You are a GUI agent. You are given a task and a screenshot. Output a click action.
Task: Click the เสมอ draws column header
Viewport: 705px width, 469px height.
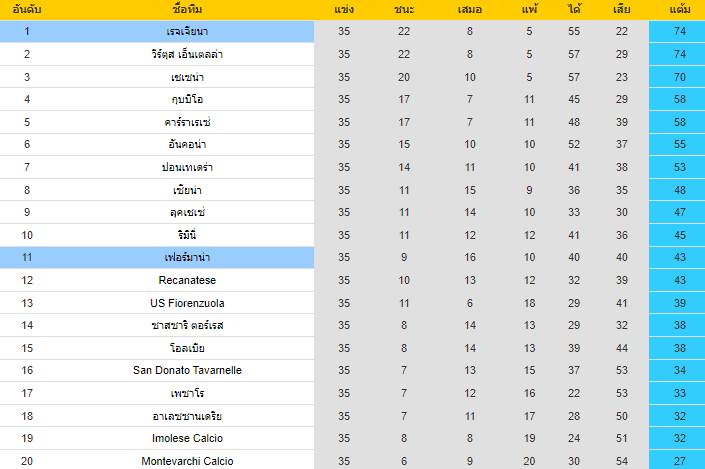[x=470, y=9]
